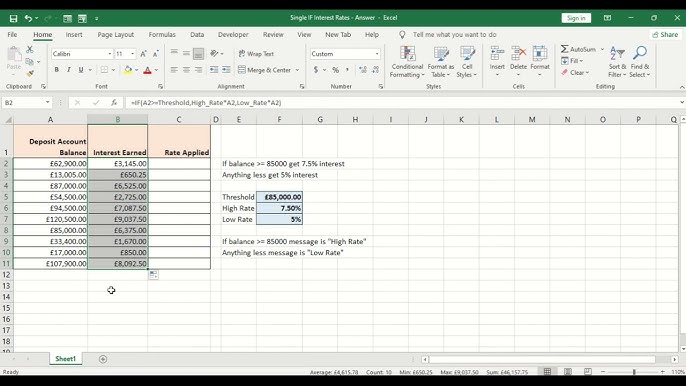Click the Insert Function fx icon
The height and width of the screenshot is (386, 686).
click(x=114, y=103)
